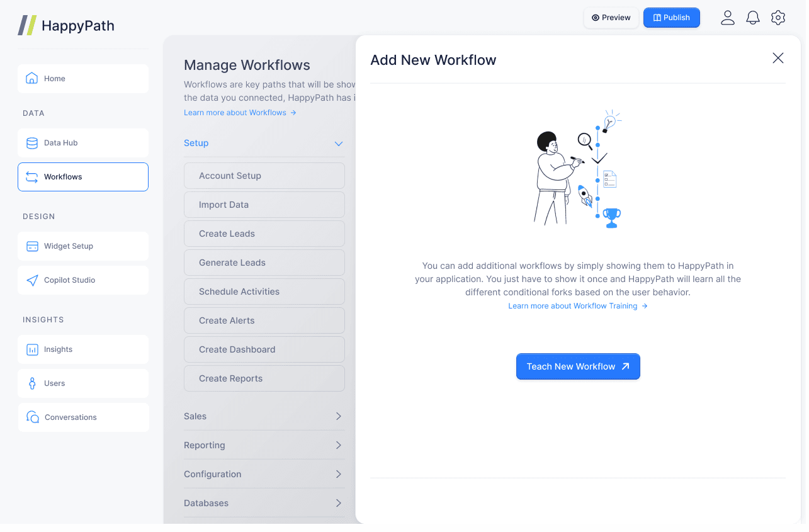This screenshot has height=532, width=809.
Task: Select the Create Reports workflow
Action: coord(264,378)
